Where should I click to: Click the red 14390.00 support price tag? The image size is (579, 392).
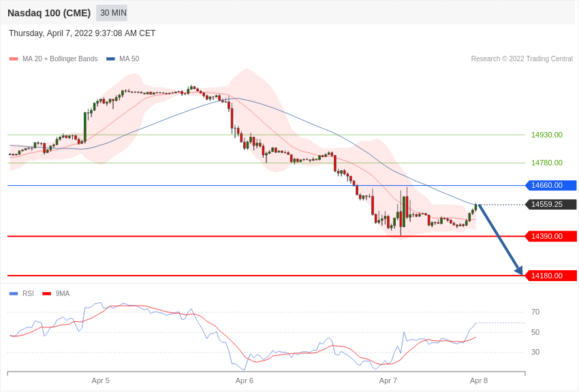tap(551, 236)
